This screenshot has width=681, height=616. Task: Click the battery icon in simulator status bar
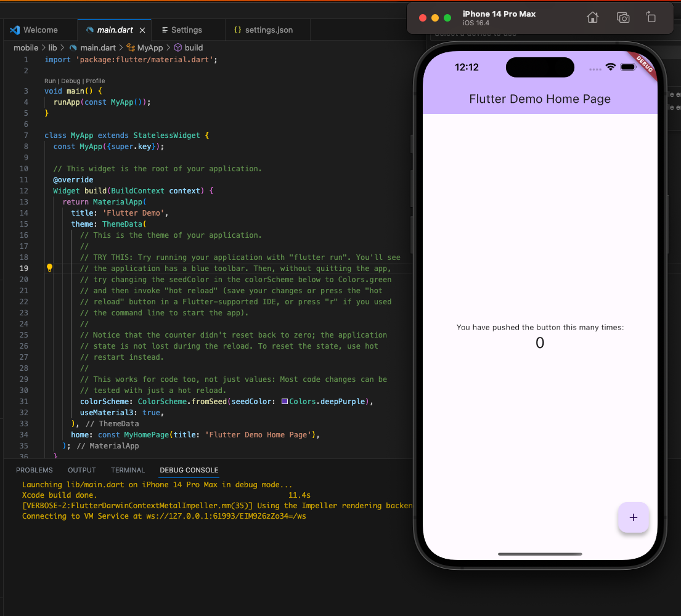pyautogui.click(x=628, y=67)
